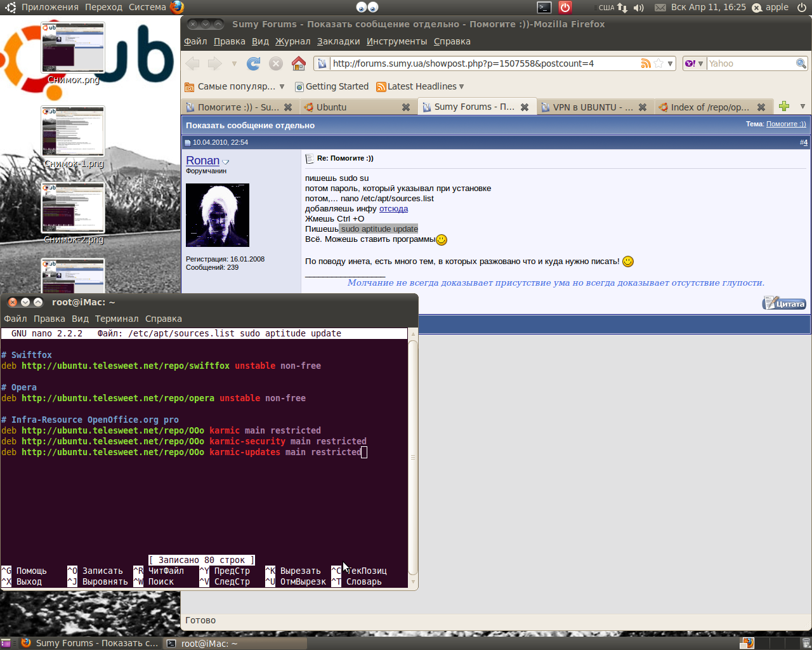Open the Терминал menu in terminal window
The image size is (812, 650).
(x=117, y=319)
